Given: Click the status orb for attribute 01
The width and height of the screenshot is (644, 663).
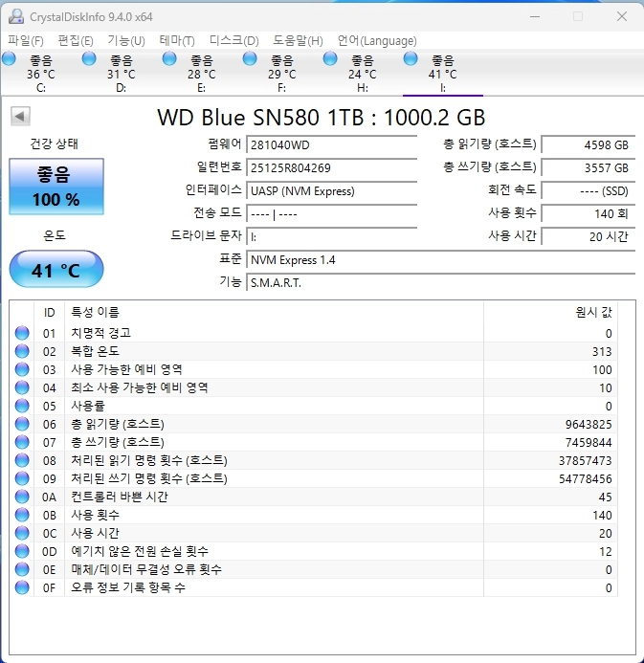Looking at the screenshot, I should (22, 333).
